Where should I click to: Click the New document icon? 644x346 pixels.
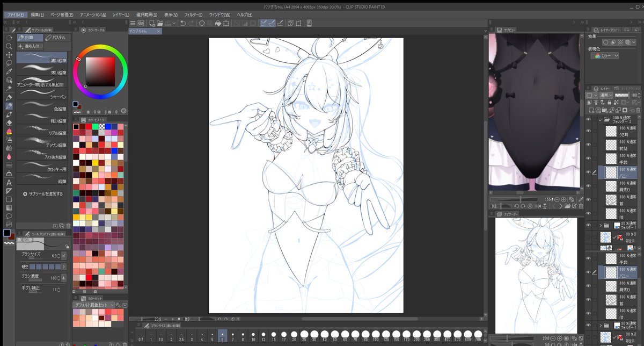pos(152,24)
